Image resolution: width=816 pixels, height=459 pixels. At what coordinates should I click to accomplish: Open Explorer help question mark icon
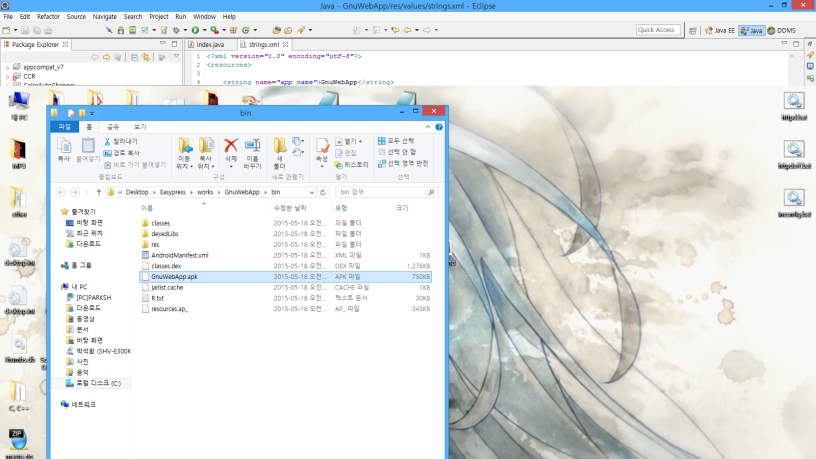pyautogui.click(x=441, y=127)
